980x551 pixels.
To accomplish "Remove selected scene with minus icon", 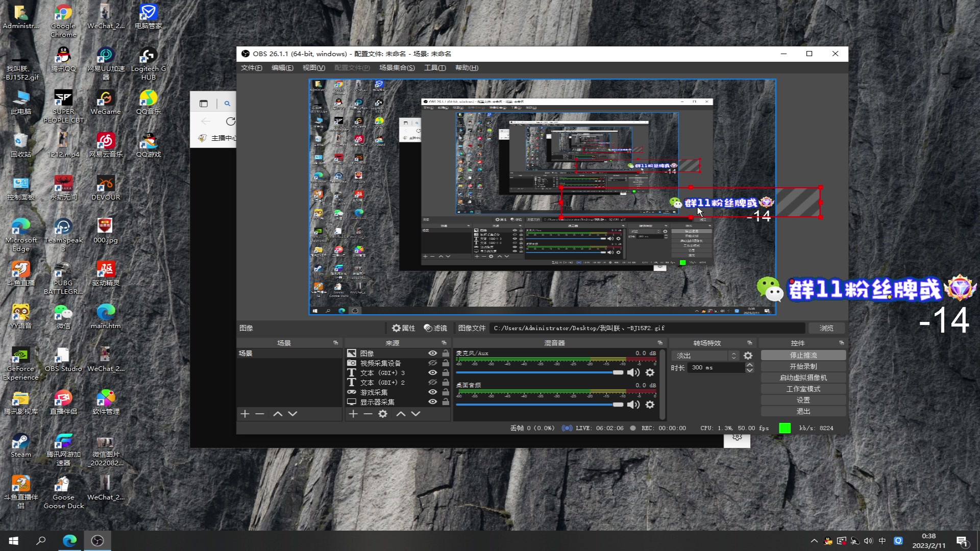I will [x=260, y=414].
